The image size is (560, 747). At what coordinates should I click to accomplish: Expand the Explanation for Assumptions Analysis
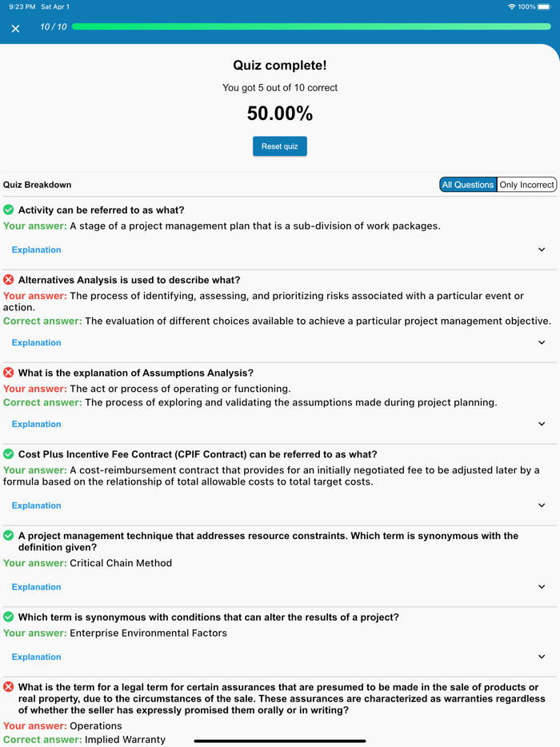[36, 424]
